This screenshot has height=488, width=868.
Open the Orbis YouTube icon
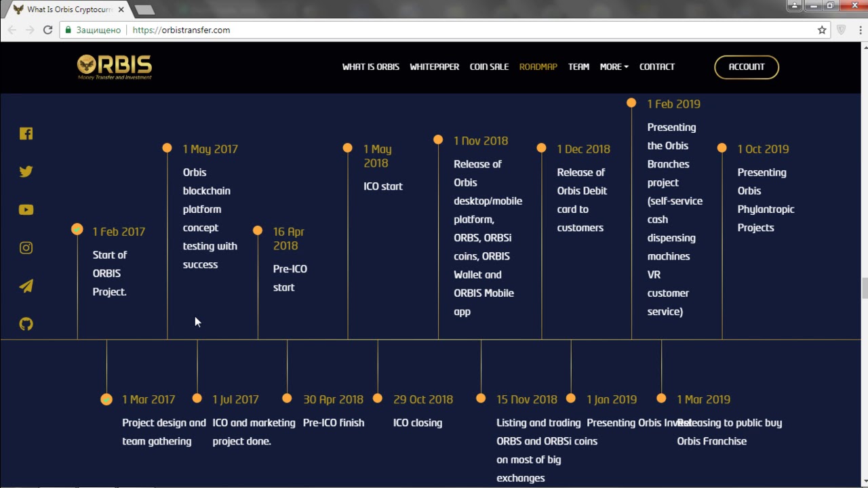(x=26, y=209)
